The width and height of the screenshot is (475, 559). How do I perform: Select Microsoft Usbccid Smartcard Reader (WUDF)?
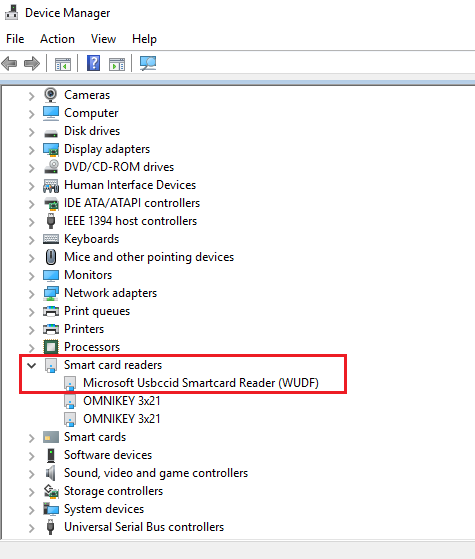(x=201, y=383)
